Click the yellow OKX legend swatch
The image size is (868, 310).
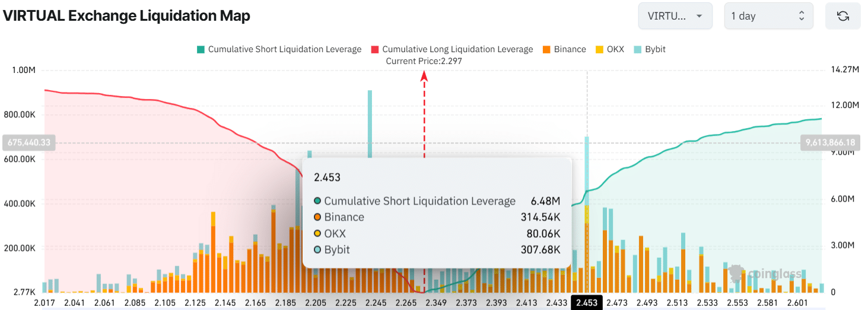point(599,49)
